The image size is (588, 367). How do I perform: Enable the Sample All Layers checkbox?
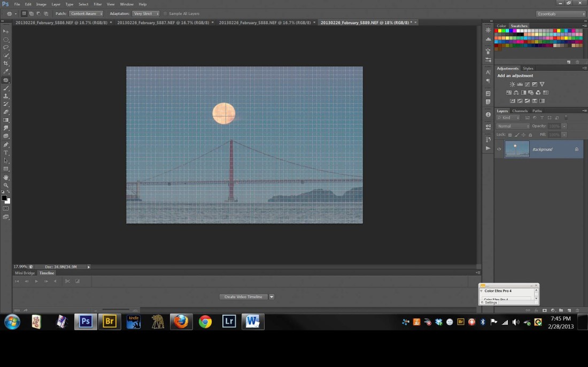point(166,13)
